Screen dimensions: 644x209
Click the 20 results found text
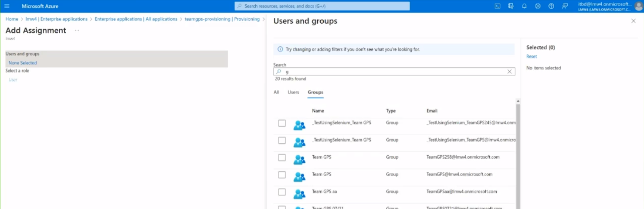291,79
